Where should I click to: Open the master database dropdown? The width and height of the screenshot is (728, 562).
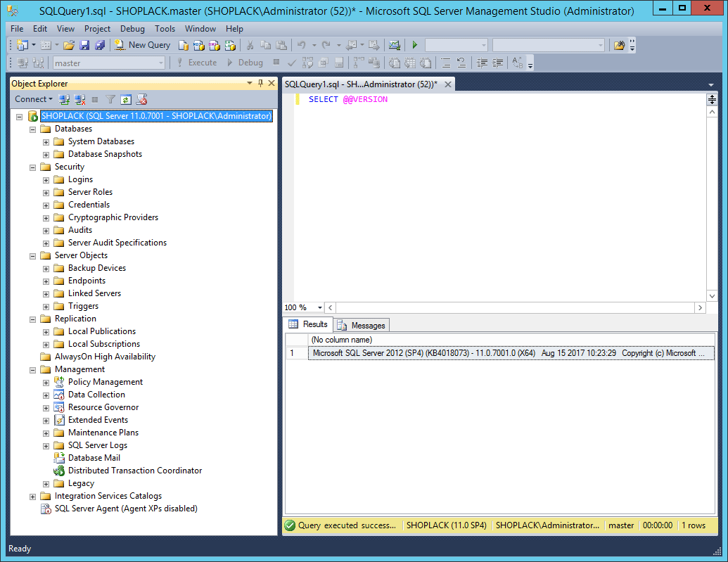click(x=160, y=63)
